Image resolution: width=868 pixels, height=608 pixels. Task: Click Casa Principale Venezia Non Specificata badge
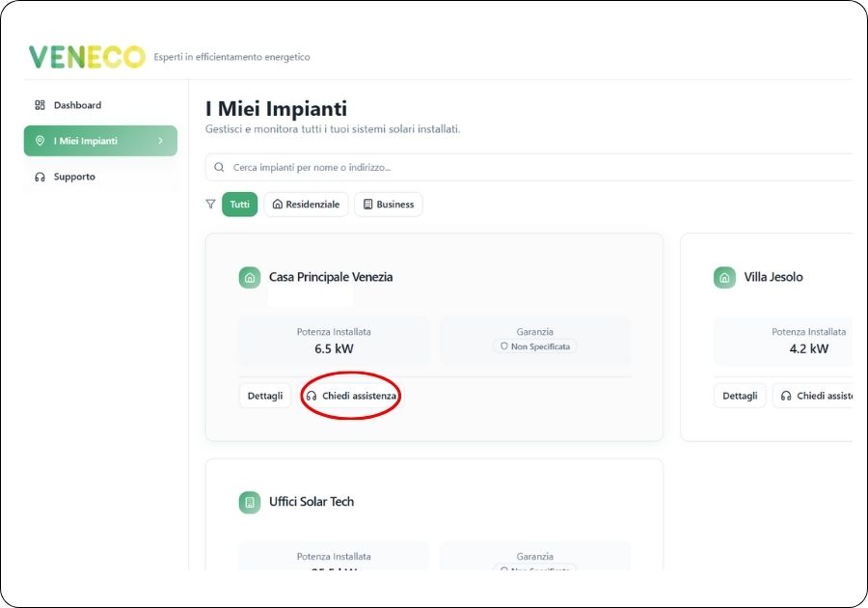[x=534, y=346]
